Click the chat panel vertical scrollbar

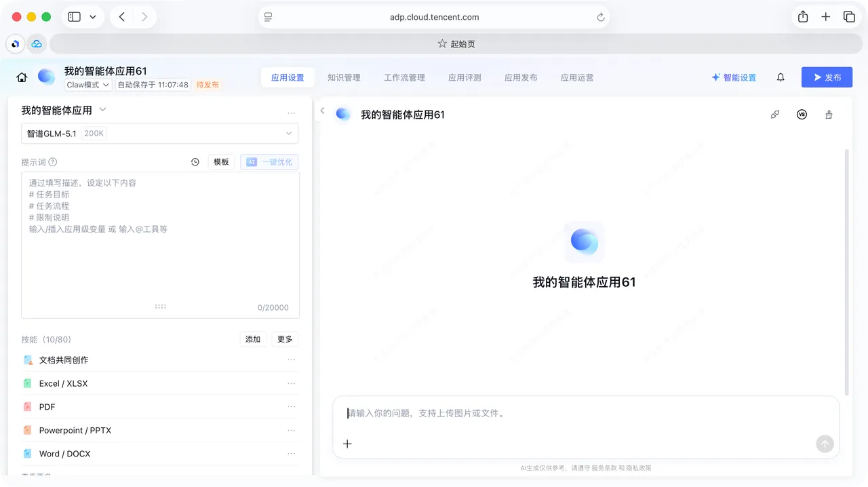point(847,271)
